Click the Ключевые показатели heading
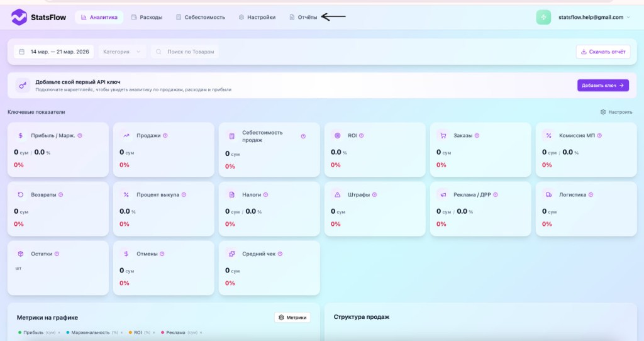 click(x=36, y=112)
